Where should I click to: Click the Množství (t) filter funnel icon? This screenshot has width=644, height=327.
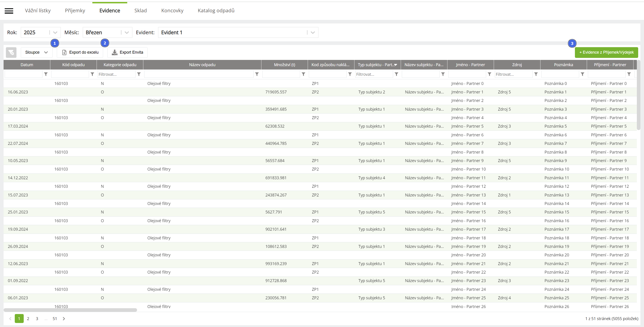(x=303, y=74)
